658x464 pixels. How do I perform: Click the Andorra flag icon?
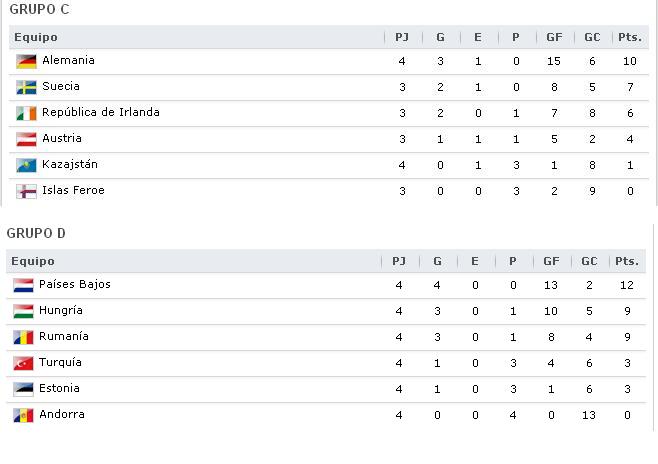23,415
